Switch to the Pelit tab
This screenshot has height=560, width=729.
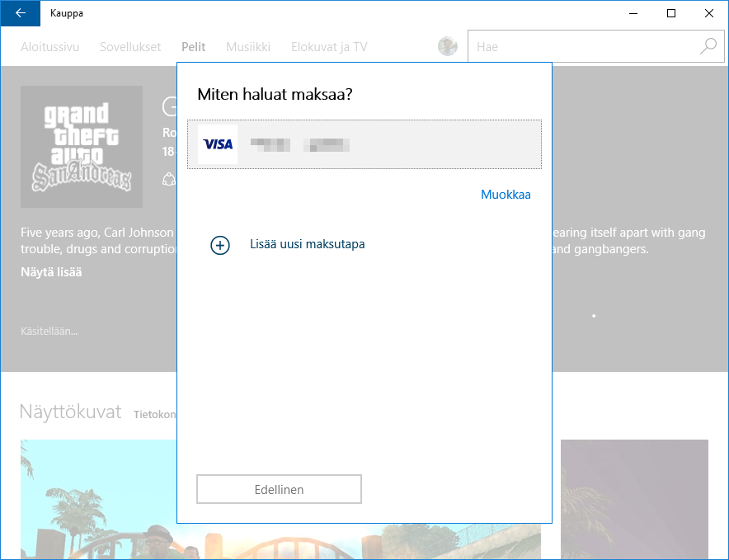pyautogui.click(x=194, y=47)
